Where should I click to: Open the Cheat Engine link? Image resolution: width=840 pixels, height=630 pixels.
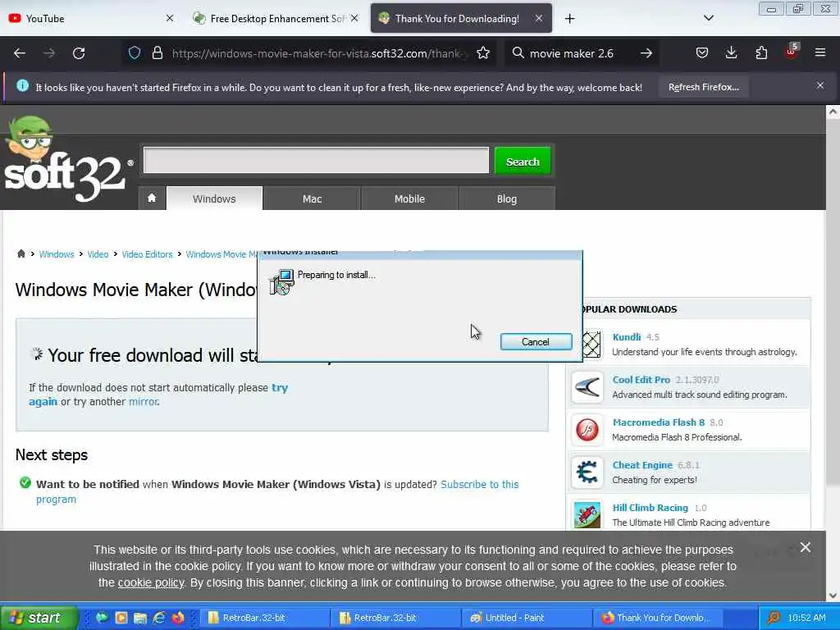point(641,465)
